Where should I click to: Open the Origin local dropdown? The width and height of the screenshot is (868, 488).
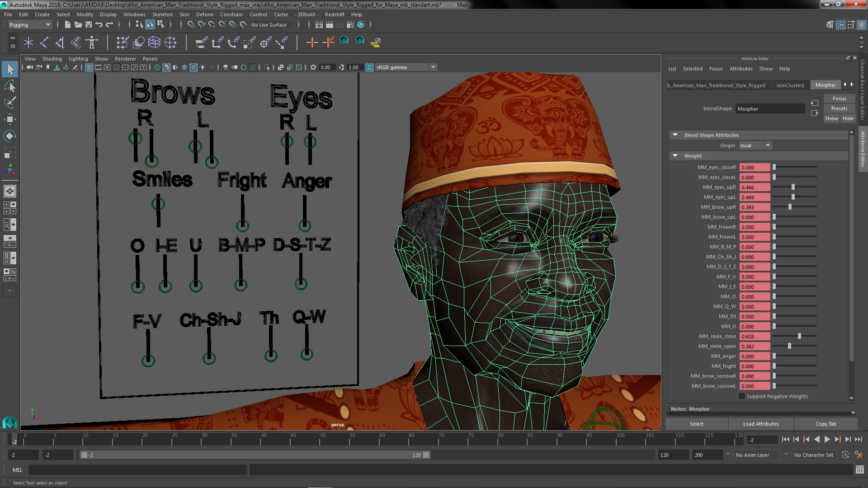click(755, 145)
